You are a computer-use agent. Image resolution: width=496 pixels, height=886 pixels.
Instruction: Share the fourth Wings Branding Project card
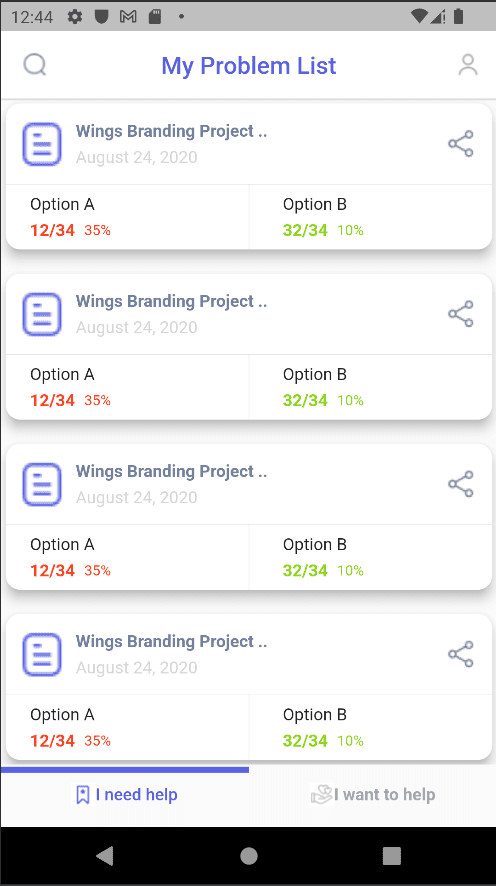[461, 654]
